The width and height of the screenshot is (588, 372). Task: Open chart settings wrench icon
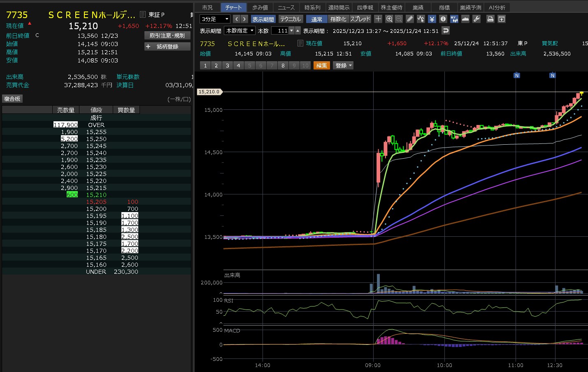(476, 19)
